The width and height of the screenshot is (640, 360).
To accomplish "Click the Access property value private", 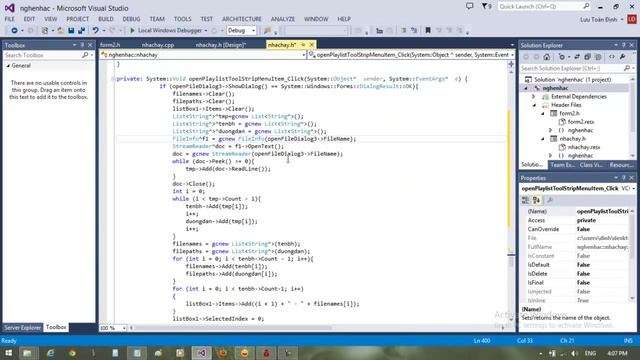I will 587,220.
